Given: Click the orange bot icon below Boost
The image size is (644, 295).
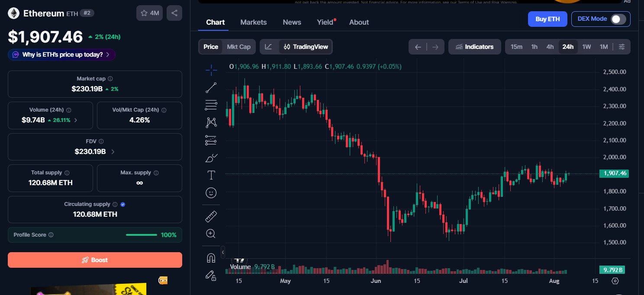Looking at the screenshot, I should [x=163, y=281].
